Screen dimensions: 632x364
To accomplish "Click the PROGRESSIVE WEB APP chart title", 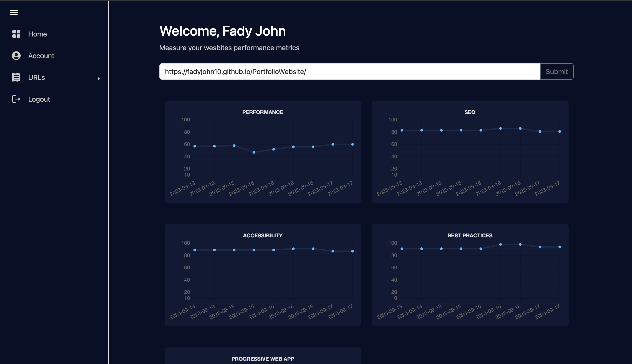I will click(263, 359).
